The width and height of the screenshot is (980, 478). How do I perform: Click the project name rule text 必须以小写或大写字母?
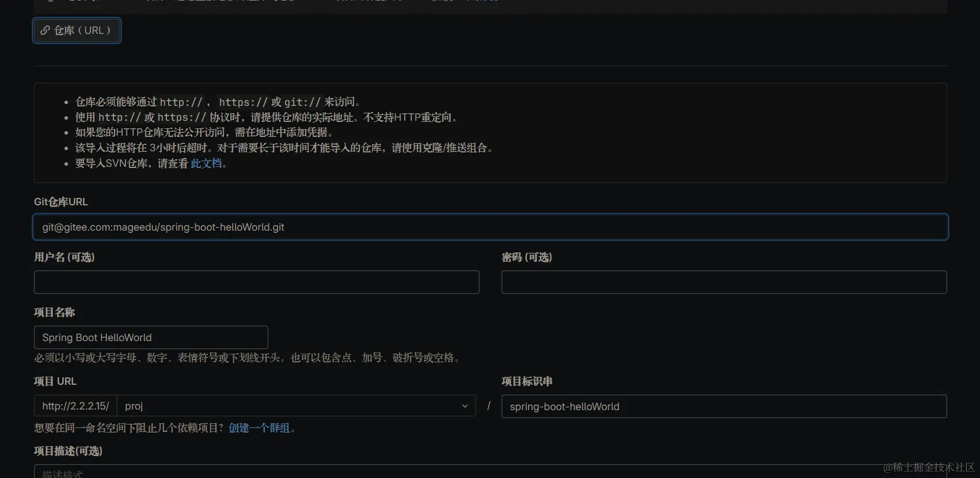[x=248, y=358]
